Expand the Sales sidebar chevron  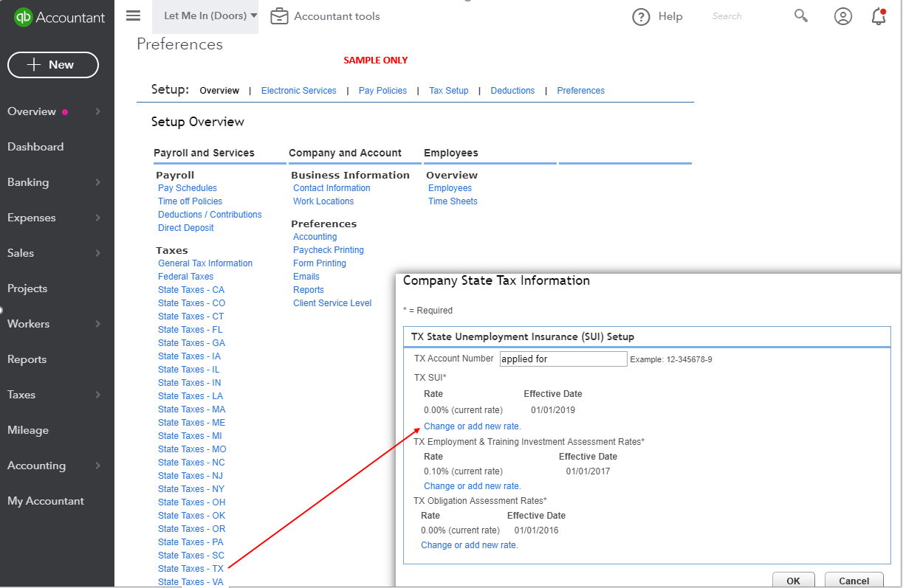[98, 253]
